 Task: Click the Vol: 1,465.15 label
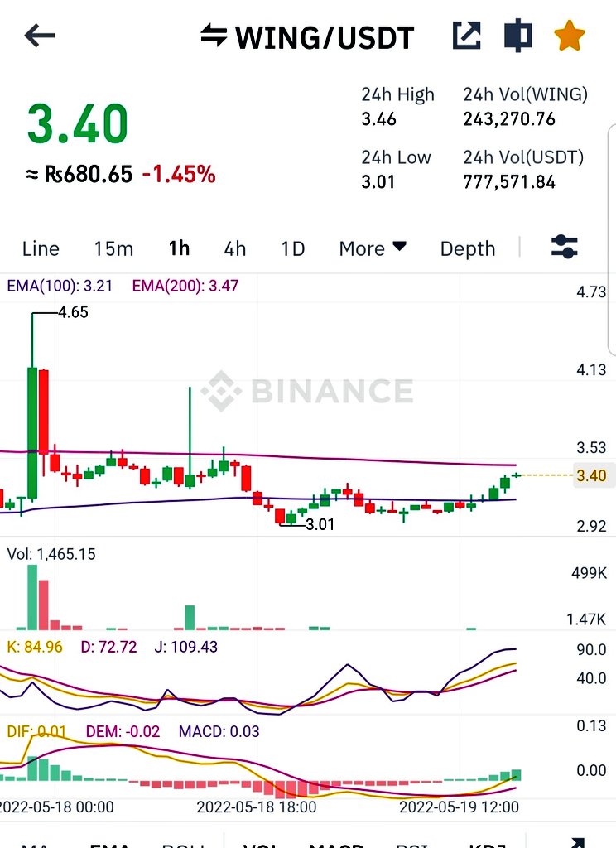click(51, 554)
